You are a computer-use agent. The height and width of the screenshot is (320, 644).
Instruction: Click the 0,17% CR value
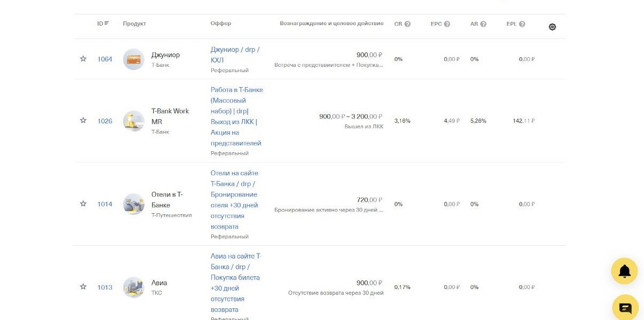tap(402, 287)
